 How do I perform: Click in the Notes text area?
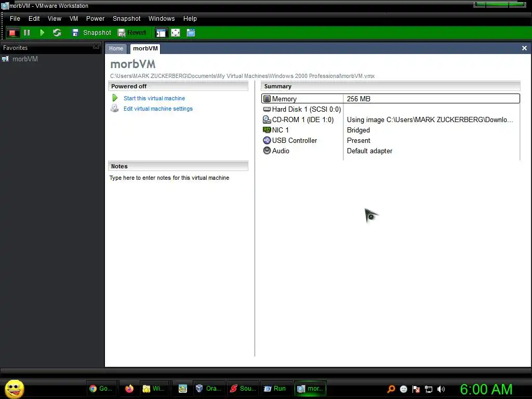pos(178,178)
